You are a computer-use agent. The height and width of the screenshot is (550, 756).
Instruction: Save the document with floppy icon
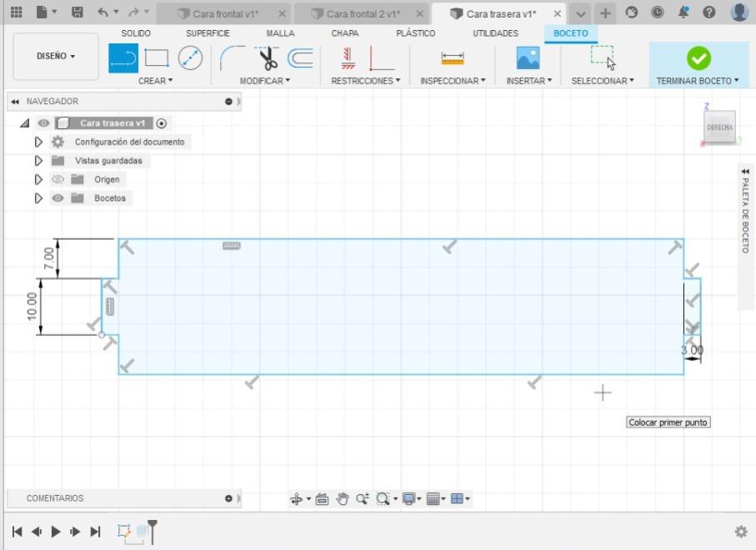coord(78,12)
